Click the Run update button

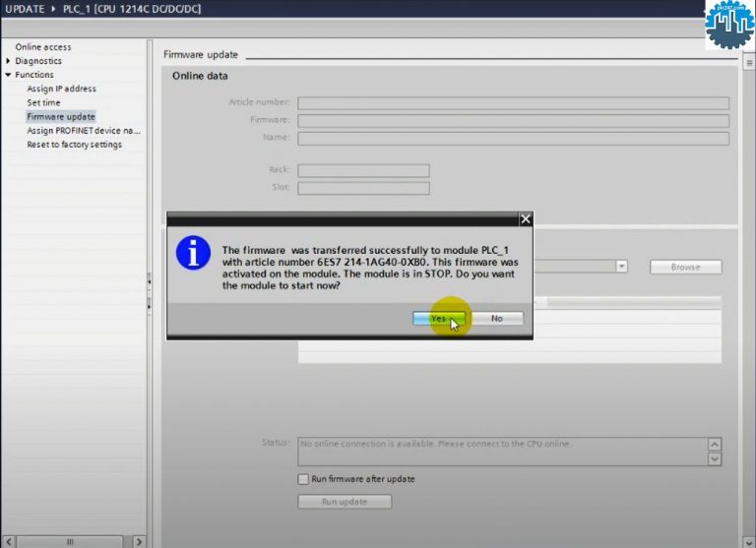point(345,502)
